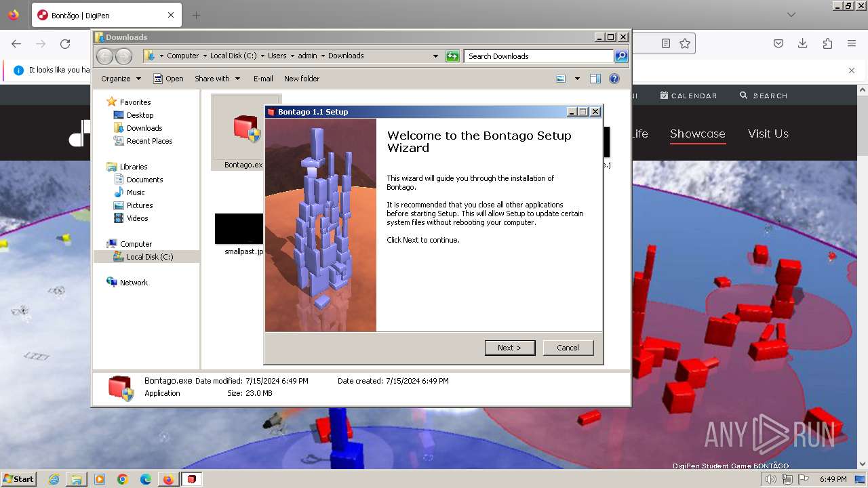Select the Bontago | DigiPen tab
The image size is (868, 488).
[x=106, y=15]
